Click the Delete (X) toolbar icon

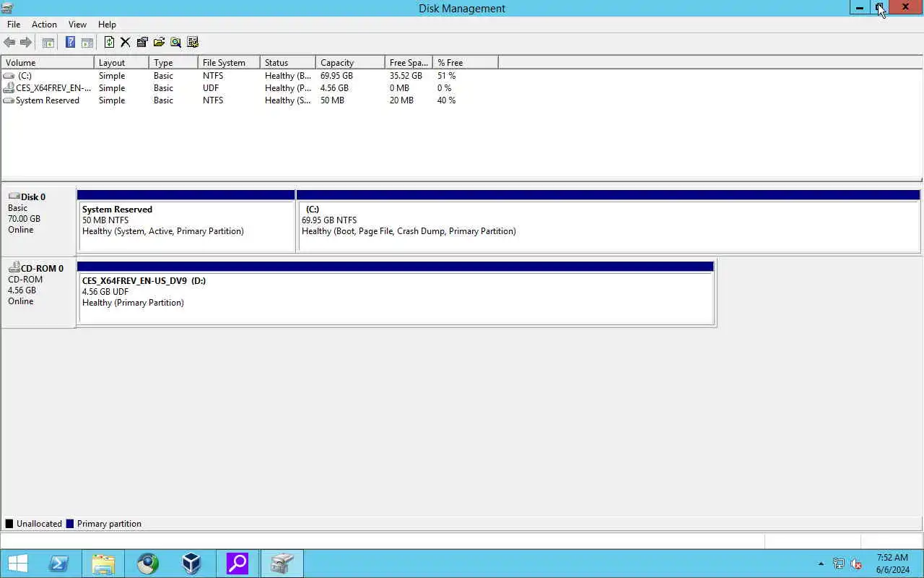(x=125, y=42)
